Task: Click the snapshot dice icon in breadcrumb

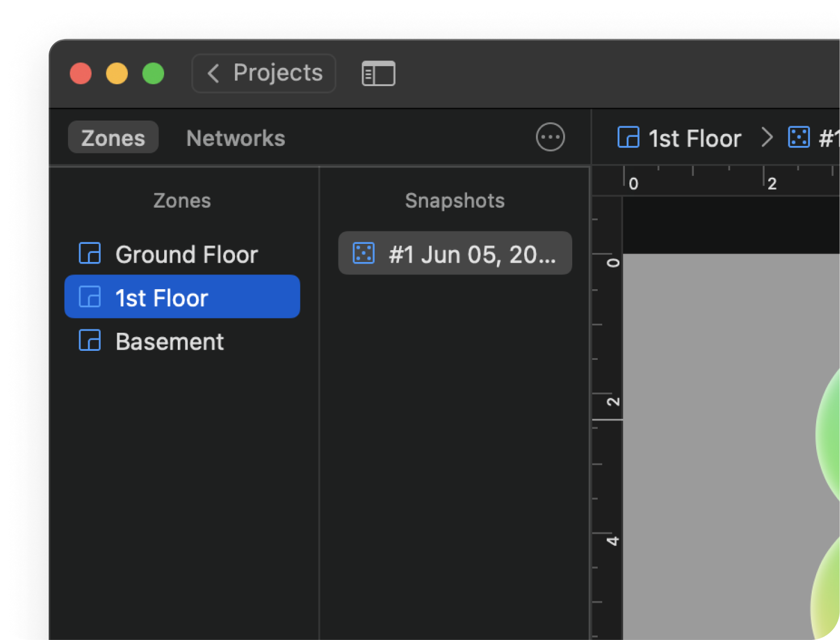Action: point(799,138)
